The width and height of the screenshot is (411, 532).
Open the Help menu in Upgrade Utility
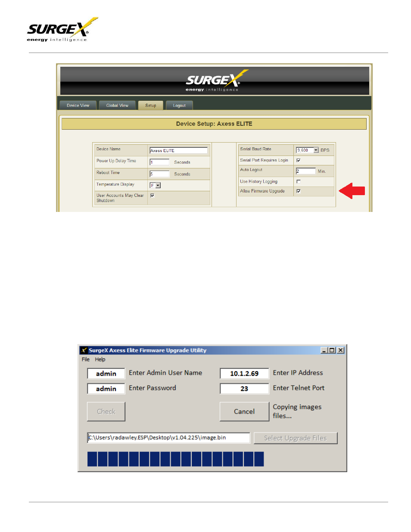click(x=100, y=359)
